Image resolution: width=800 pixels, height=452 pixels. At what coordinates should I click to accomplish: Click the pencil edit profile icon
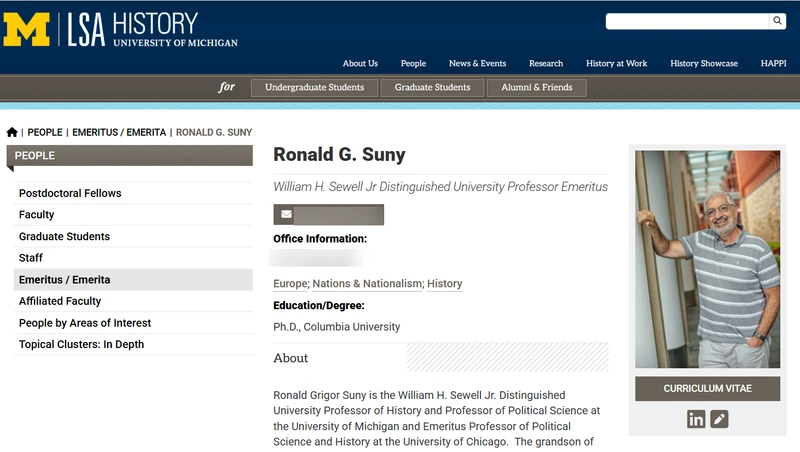719,419
